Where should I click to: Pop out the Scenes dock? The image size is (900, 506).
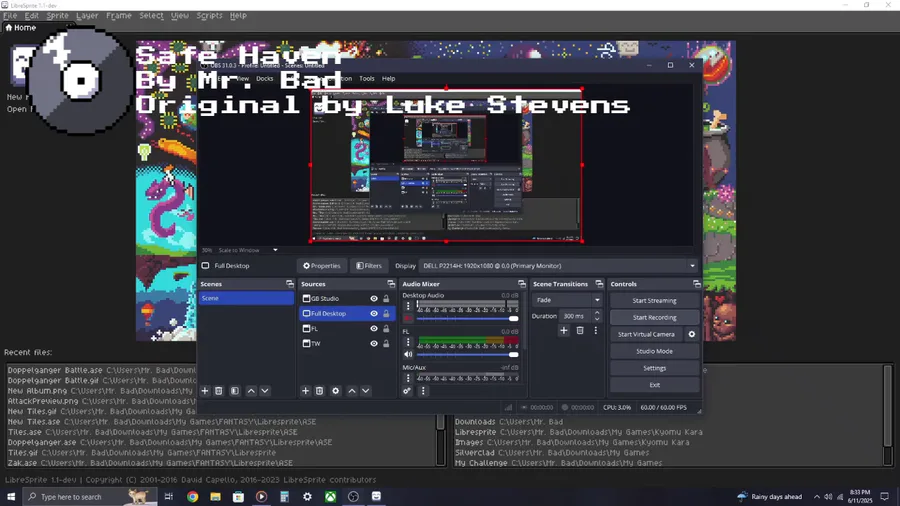tap(289, 284)
